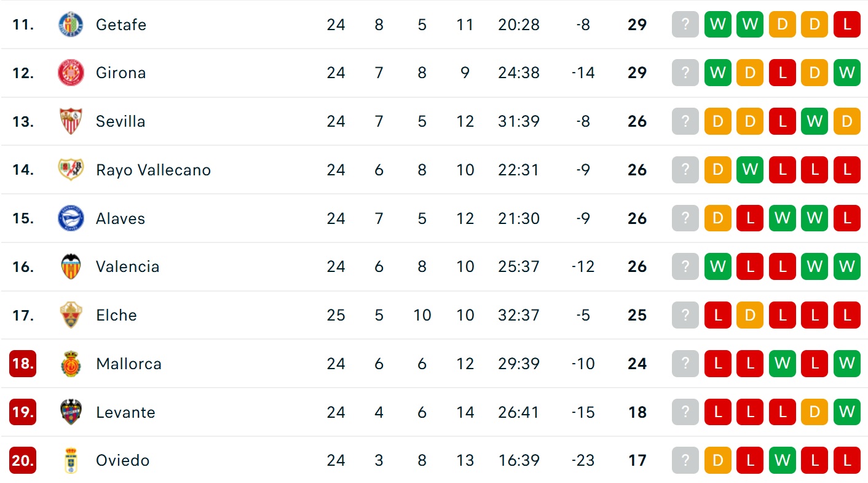The height and width of the screenshot is (483, 868).
Task: Click the Oviedo club crest icon
Action: coord(71,461)
